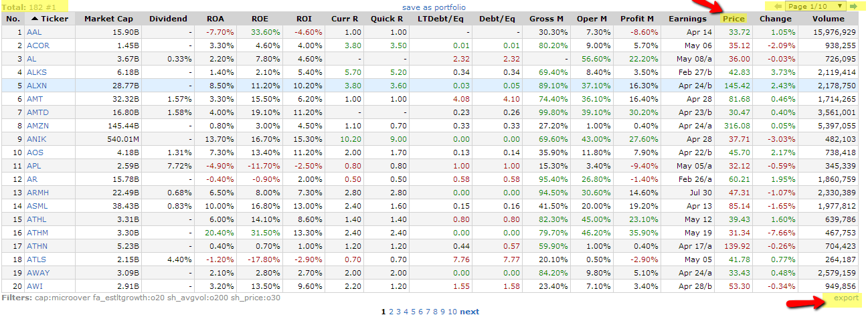Open the ASML ticker link
This screenshot has height=321, width=868.
point(37,206)
